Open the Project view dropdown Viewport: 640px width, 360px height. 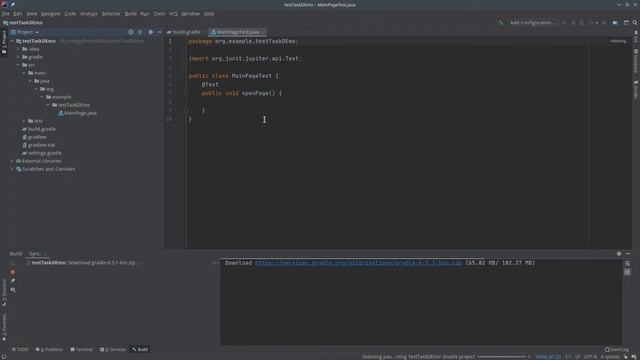click(x=25, y=32)
